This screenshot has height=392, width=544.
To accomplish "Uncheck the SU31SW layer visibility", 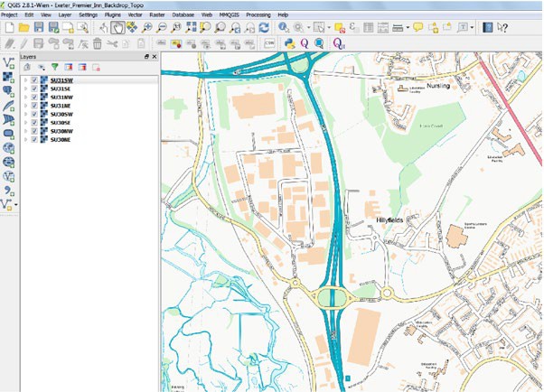I will (x=34, y=80).
